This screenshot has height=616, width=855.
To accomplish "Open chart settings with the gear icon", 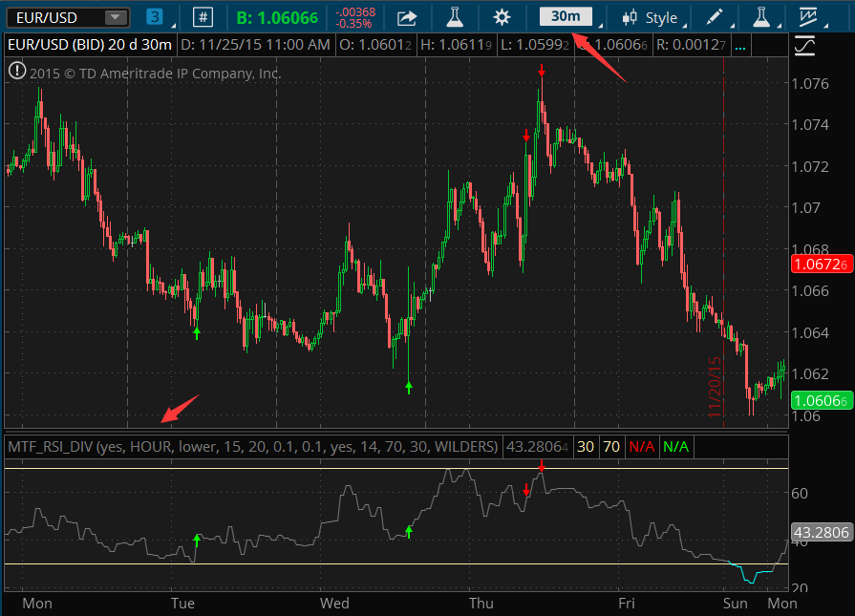I will pos(502,16).
